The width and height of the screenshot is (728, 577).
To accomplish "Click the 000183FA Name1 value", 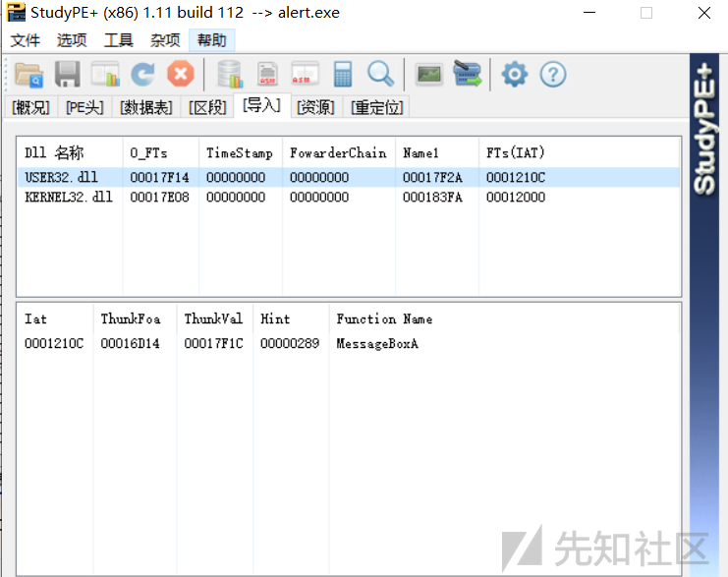I will [x=432, y=197].
